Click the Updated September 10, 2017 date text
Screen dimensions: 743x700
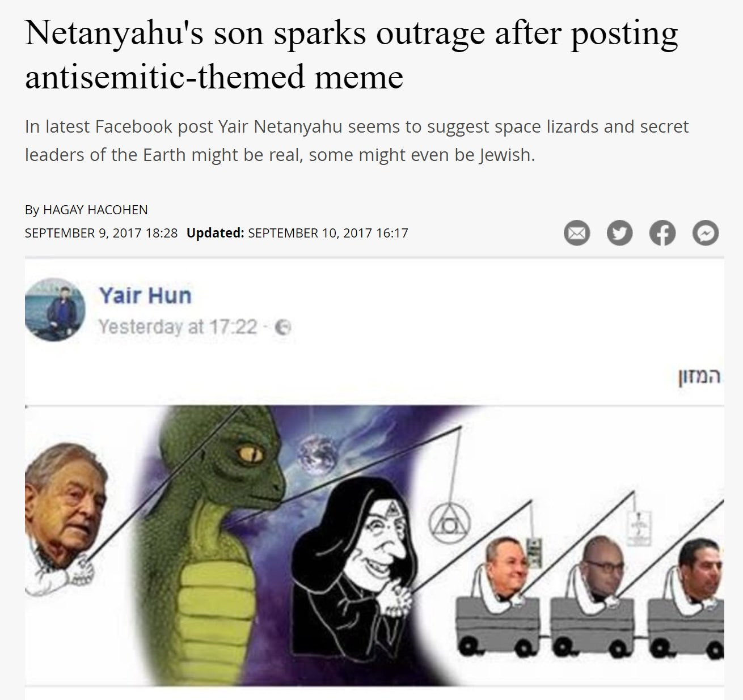click(297, 233)
